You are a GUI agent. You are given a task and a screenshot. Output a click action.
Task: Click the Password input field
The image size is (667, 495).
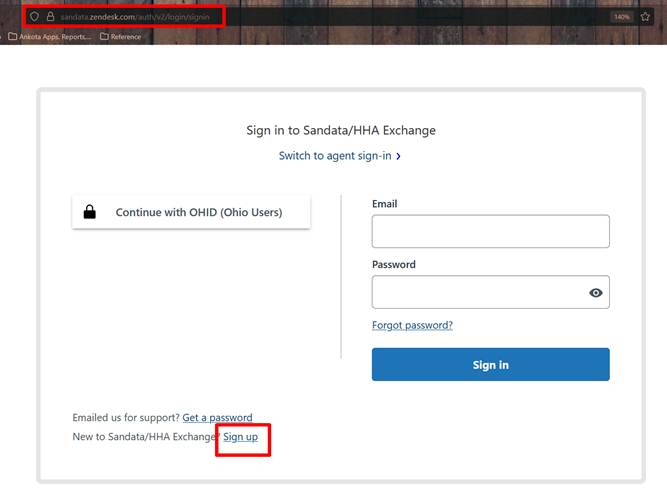click(x=480, y=292)
